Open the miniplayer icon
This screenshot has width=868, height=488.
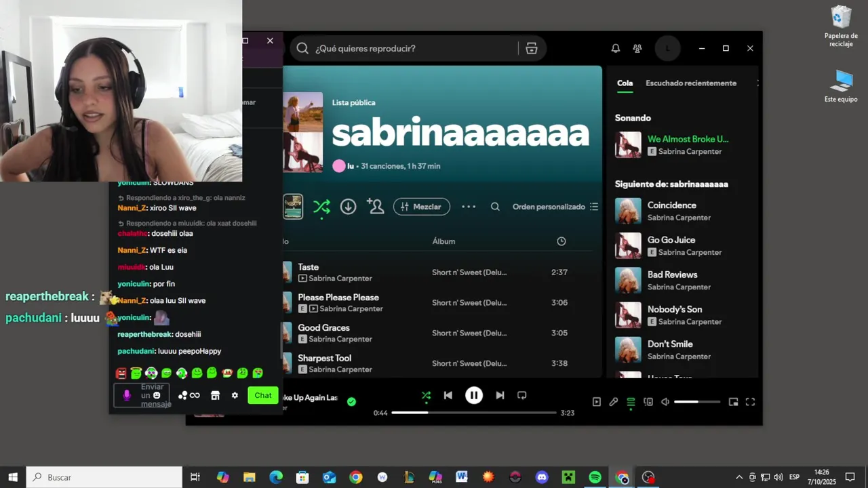(x=733, y=402)
